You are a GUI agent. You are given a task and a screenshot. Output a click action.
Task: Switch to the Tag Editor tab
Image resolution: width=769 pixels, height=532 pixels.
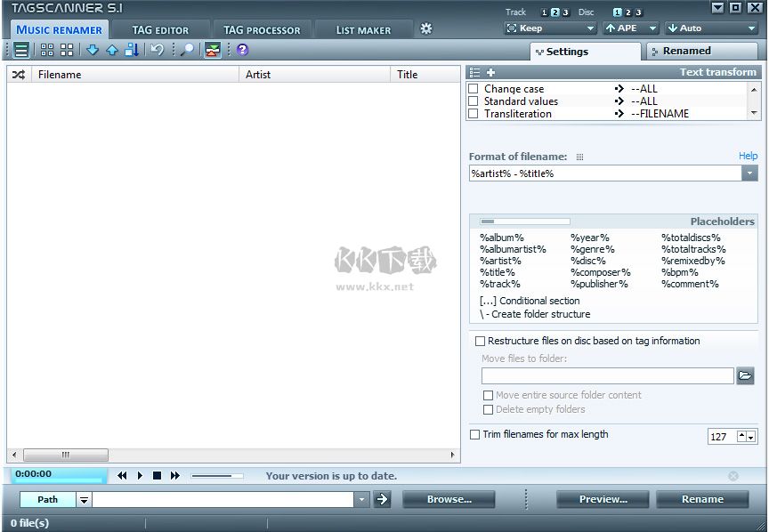tap(163, 29)
